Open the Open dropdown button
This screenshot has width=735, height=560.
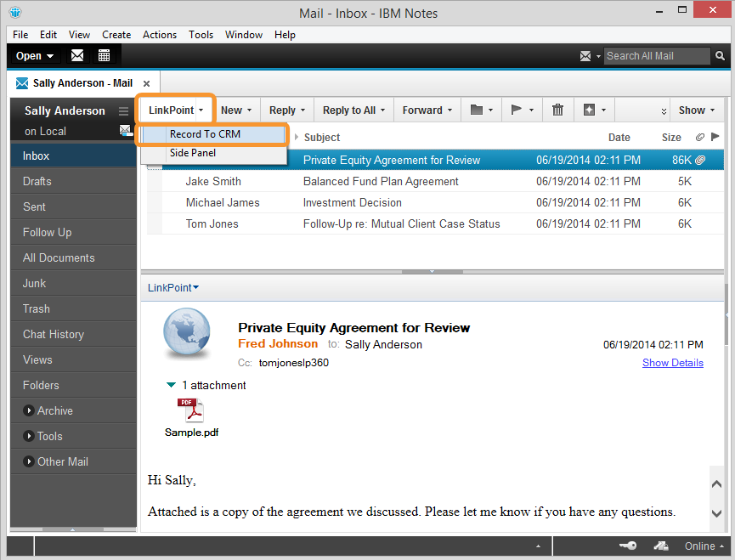pos(35,56)
